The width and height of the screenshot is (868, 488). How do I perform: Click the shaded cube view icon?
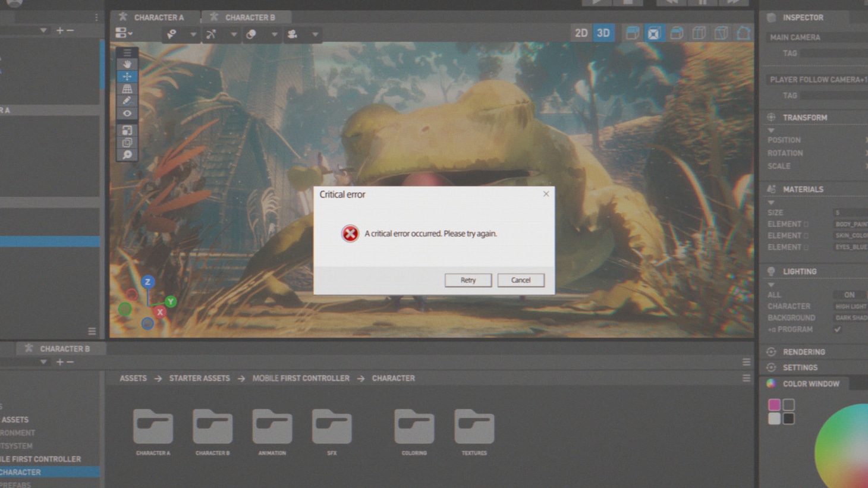click(633, 33)
